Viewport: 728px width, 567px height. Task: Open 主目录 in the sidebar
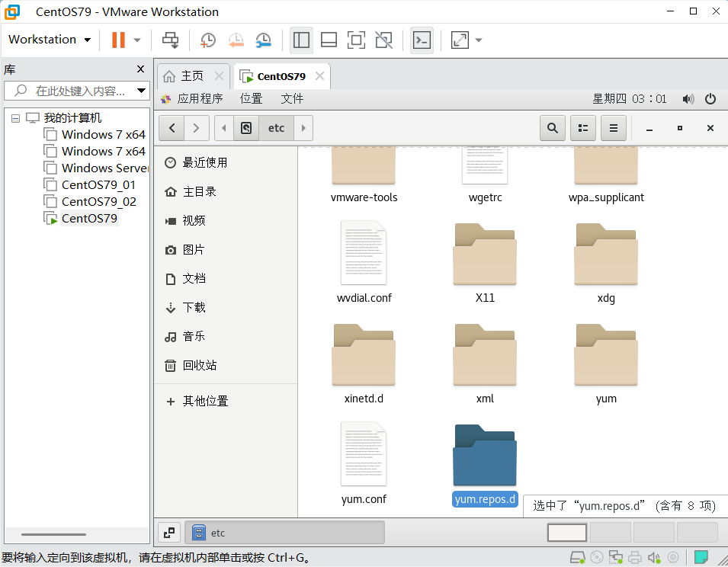226,191
